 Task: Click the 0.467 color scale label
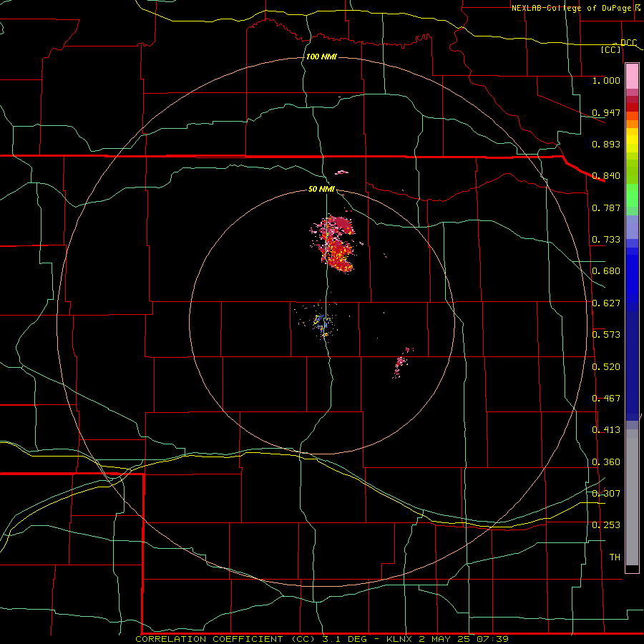pyautogui.click(x=606, y=399)
